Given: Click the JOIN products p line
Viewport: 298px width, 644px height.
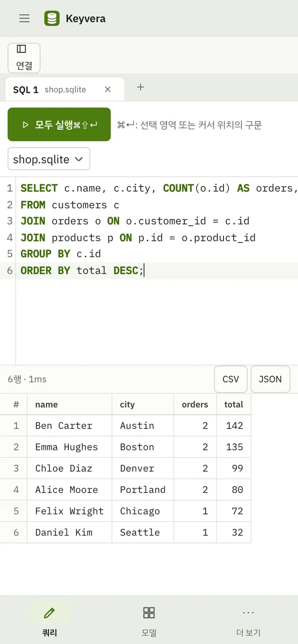Looking at the screenshot, I should 157,238.
